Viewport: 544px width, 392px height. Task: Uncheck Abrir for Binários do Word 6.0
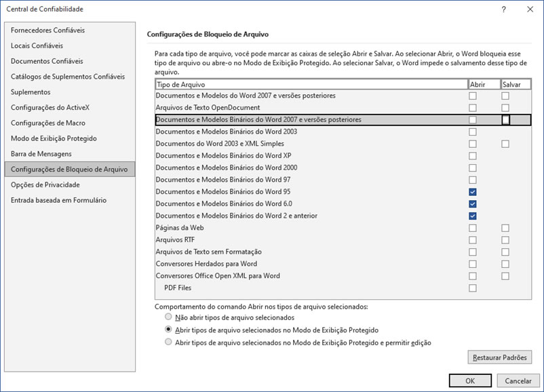[473, 204]
